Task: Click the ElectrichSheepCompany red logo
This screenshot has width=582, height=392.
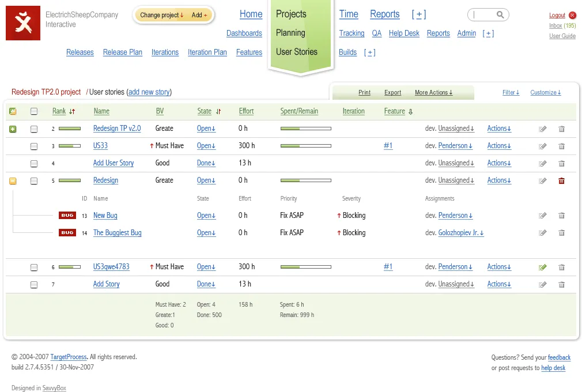Action: coord(23,23)
